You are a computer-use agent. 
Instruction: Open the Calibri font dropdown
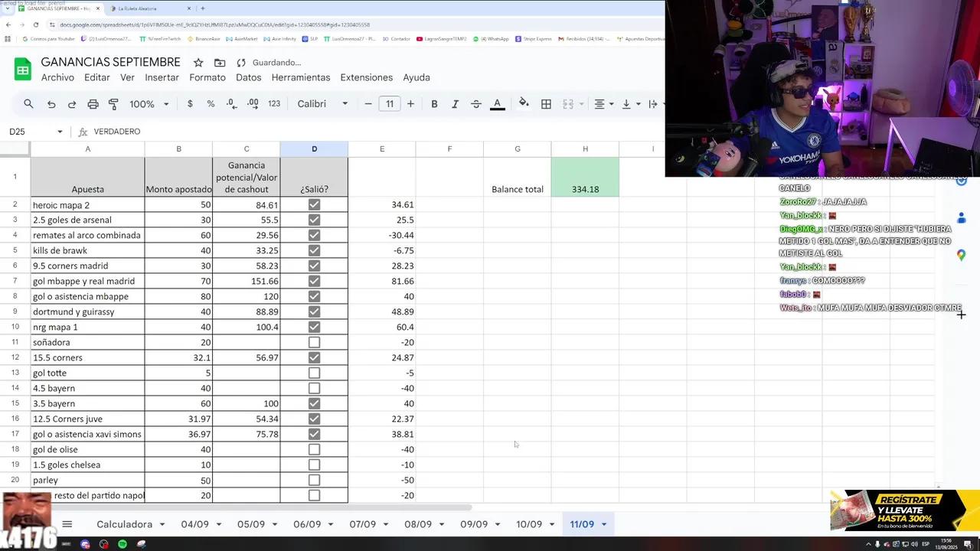click(322, 104)
